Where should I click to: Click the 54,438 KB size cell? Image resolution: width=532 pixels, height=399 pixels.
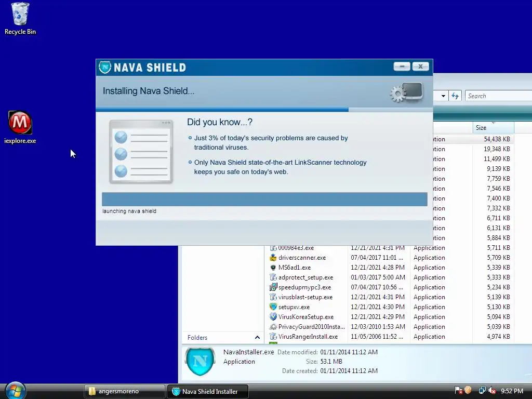(497, 139)
